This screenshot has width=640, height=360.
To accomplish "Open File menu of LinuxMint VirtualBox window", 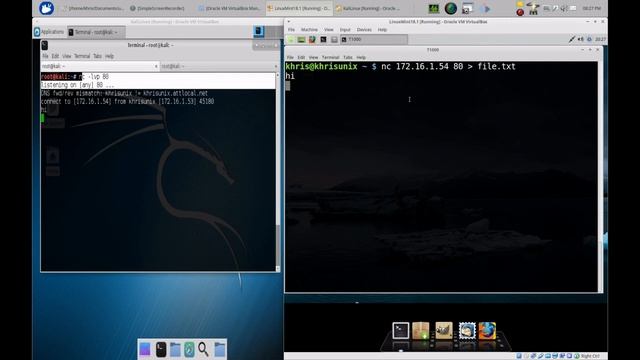I will [x=291, y=30].
